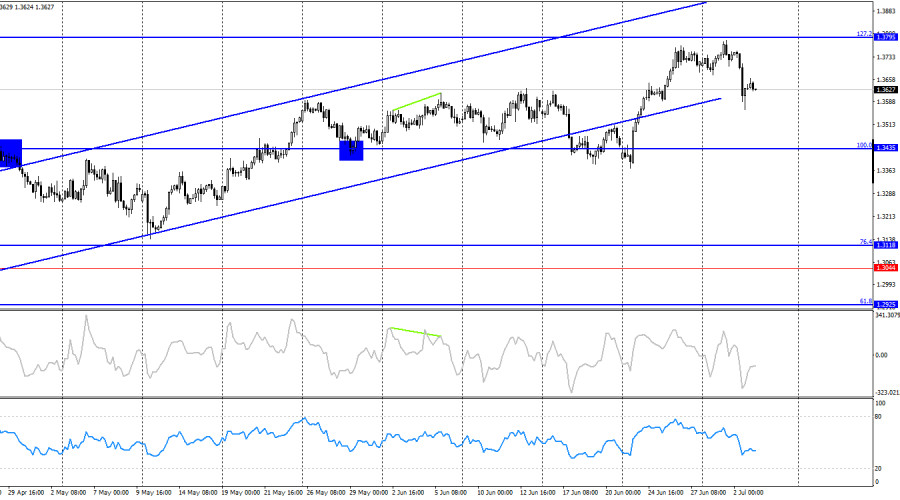
Task: Click the 10 Jun 00:00 date label
Action: tap(495, 493)
